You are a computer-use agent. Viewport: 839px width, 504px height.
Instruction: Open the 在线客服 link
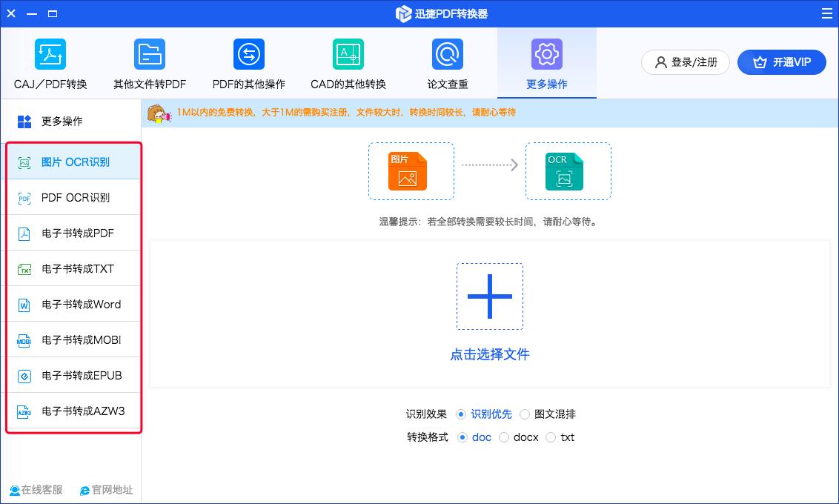coord(36,490)
